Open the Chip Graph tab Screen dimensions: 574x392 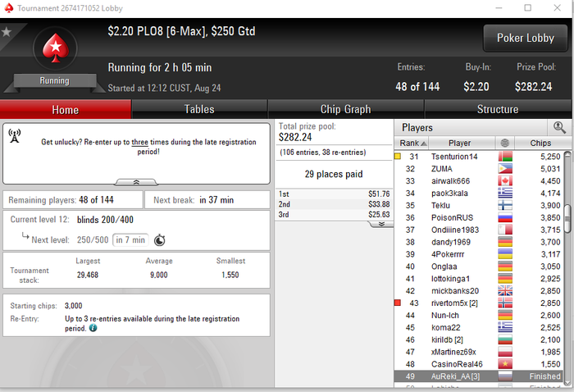(x=345, y=109)
